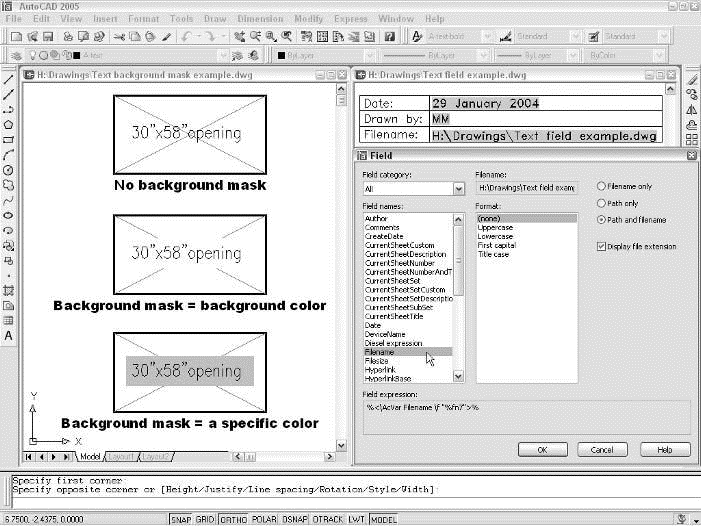Select the Table tool in Draw toolbar
The width and height of the screenshot is (701, 526).
(8, 321)
